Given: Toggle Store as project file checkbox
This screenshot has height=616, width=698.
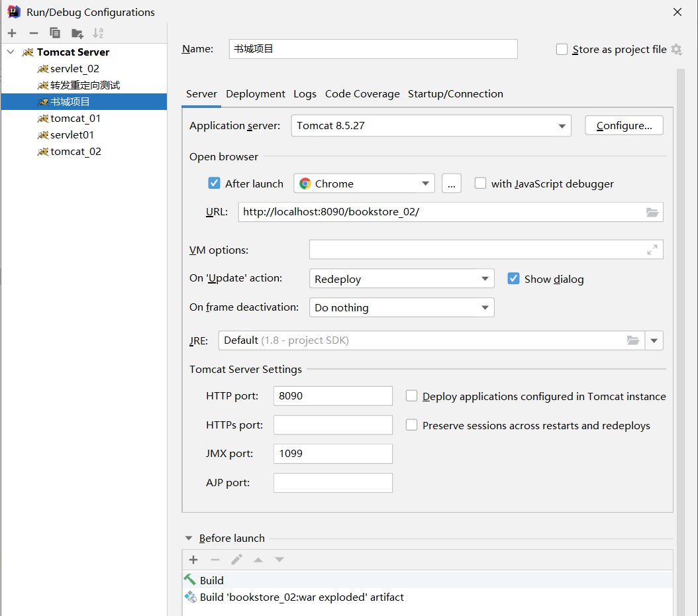Looking at the screenshot, I should tap(562, 50).
